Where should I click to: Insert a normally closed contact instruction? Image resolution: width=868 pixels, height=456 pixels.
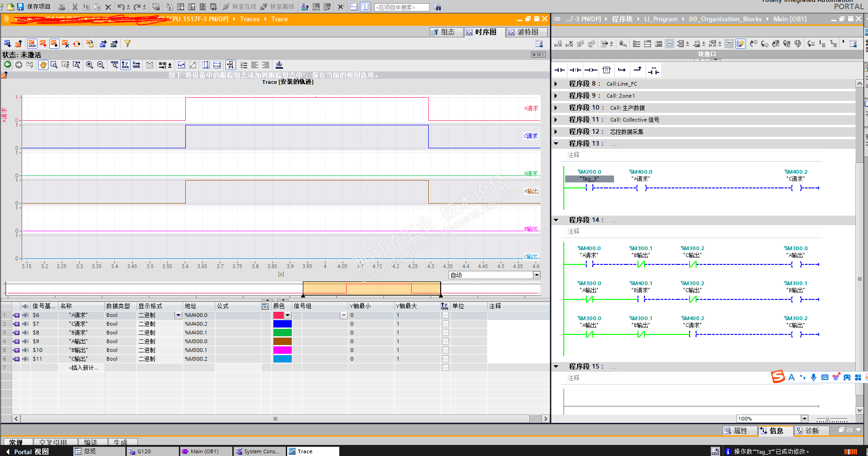pos(575,70)
